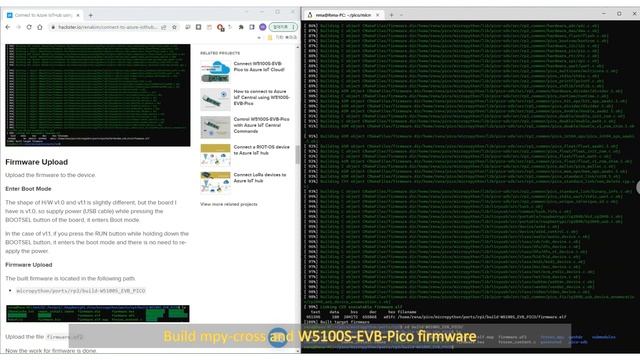
Task: Click the Enter Boot Mode subheading
Action: coord(28,189)
